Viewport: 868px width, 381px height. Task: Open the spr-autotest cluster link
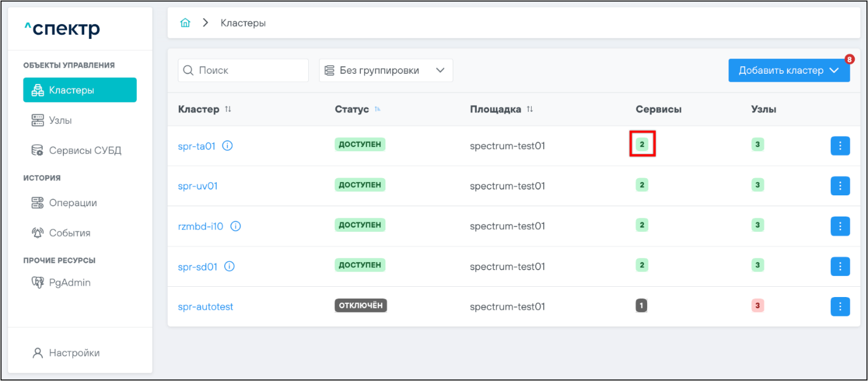click(205, 307)
